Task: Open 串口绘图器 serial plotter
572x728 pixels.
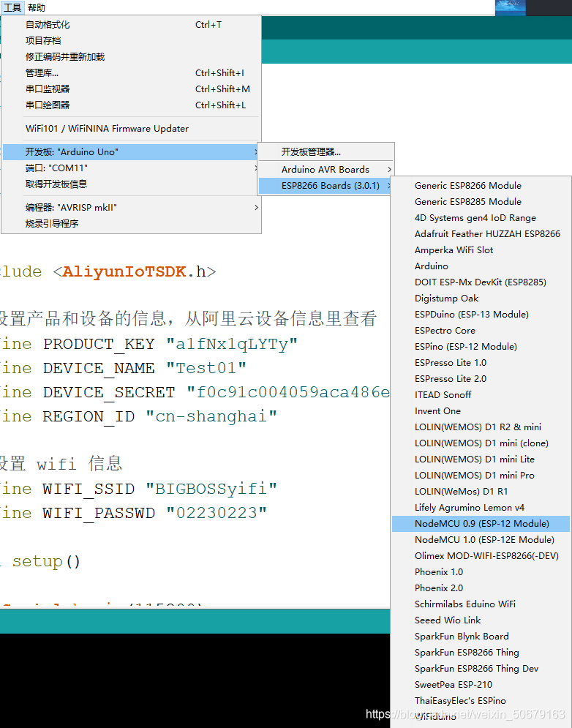Action: click(x=132, y=105)
